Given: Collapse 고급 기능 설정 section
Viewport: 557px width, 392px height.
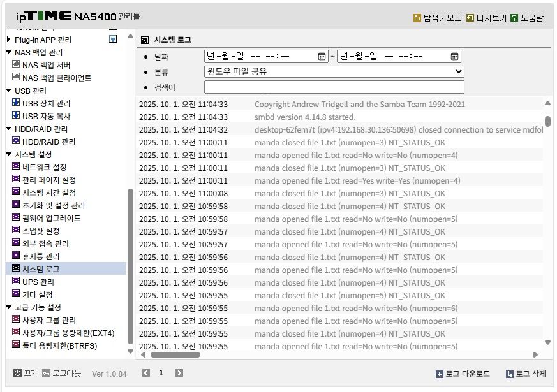Looking at the screenshot, I should (x=9, y=308).
